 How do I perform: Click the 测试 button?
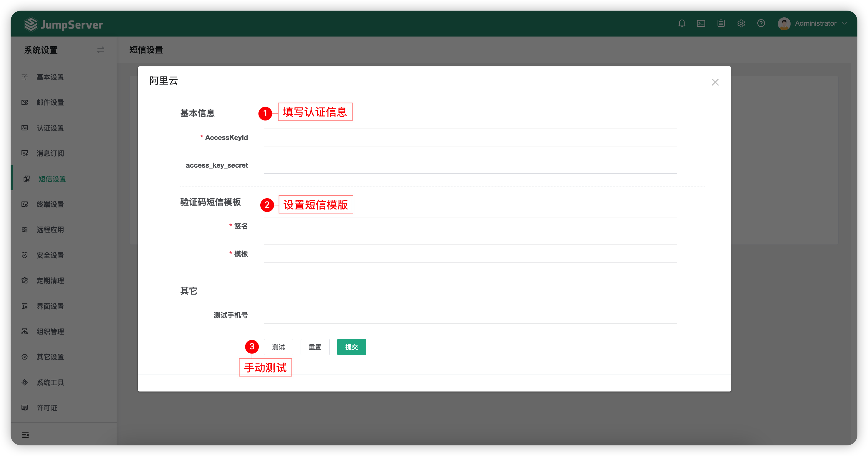point(278,347)
